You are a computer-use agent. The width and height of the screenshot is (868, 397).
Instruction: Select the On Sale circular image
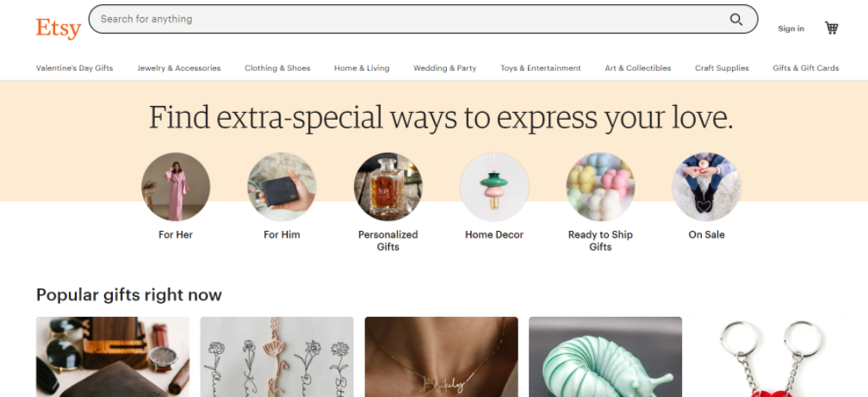tap(706, 187)
